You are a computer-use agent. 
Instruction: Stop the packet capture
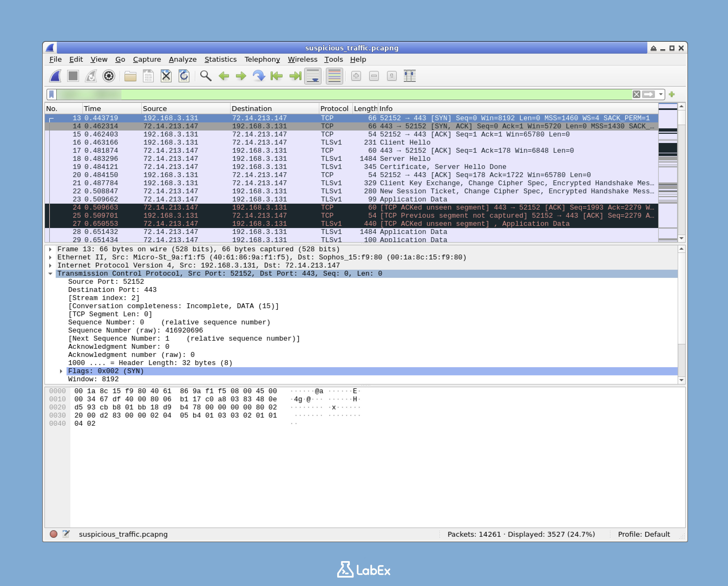pyautogui.click(x=73, y=76)
